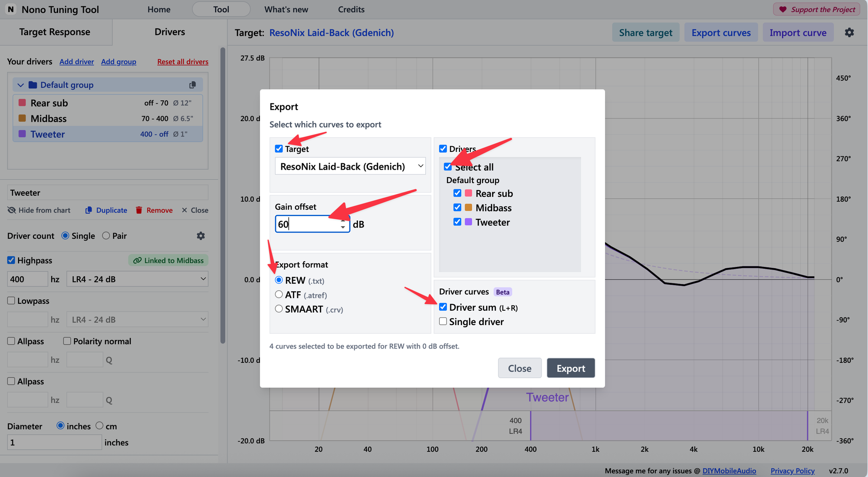This screenshot has width=868, height=477.
Task: Collapse the Default group chevron
Action: point(20,85)
